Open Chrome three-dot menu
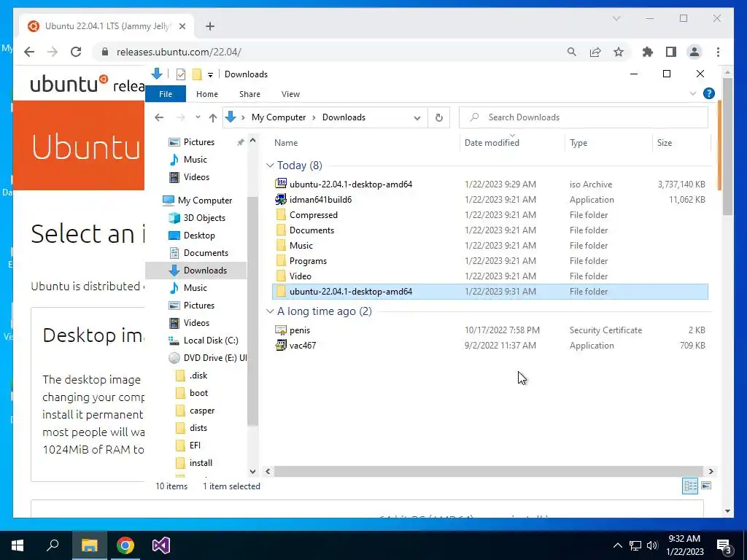Image resolution: width=747 pixels, height=560 pixels. coord(718,52)
